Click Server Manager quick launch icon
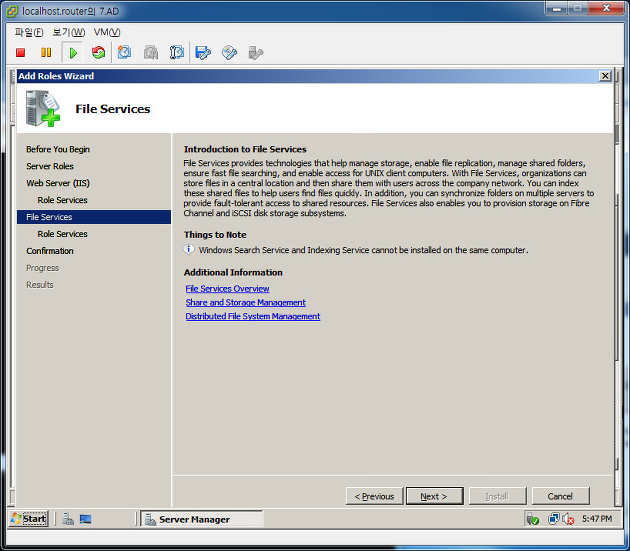The image size is (630, 551). pos(68,519)
